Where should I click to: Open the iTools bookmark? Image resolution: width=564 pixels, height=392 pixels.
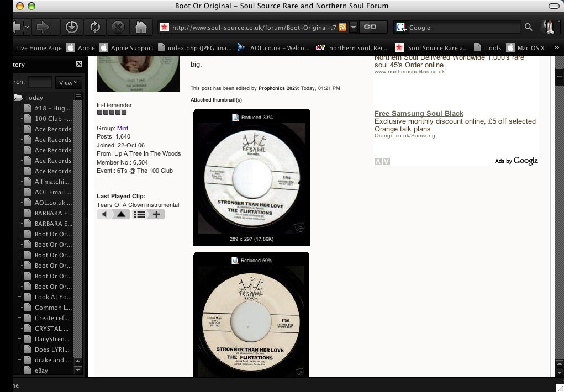487,48
